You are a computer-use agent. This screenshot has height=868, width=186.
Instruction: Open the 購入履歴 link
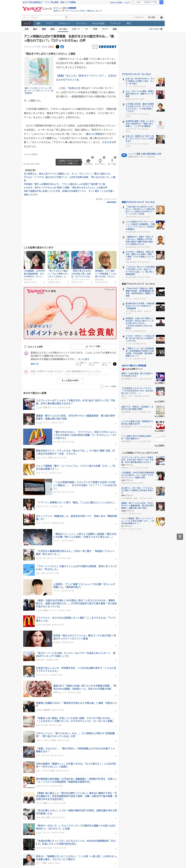click(x=152, y=18)
